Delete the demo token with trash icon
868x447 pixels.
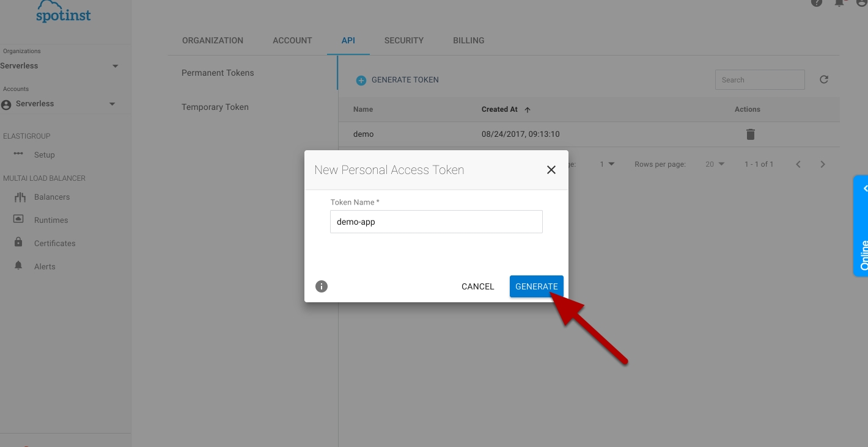pyautogui.click(x=750, y=134)
